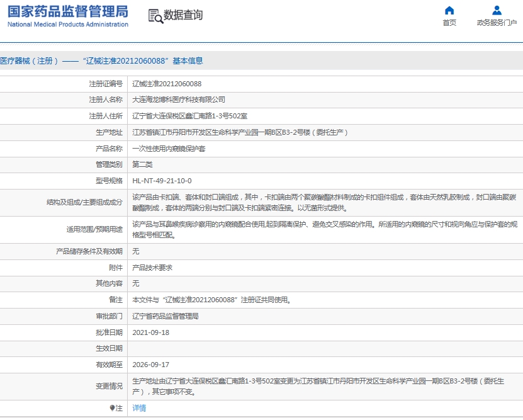
Task: Open the 详情 details link
Action: (x=139, y=407)
